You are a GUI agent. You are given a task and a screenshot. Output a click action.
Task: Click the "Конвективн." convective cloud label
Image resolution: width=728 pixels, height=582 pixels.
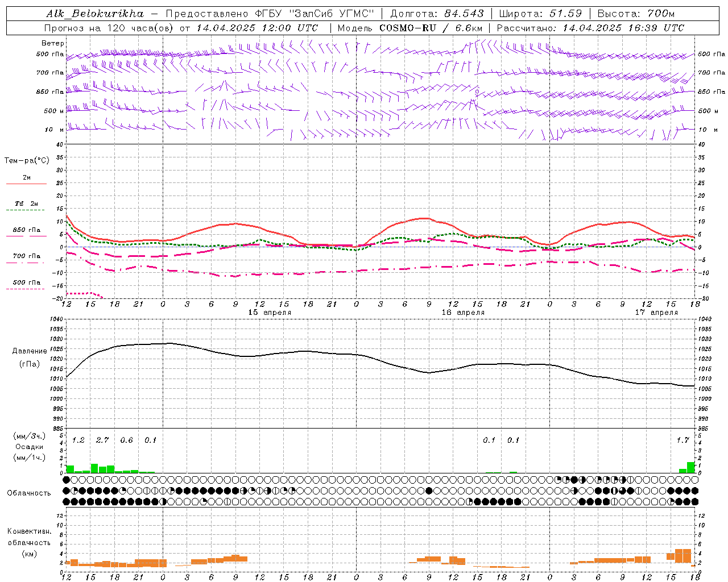pos(29,531)
